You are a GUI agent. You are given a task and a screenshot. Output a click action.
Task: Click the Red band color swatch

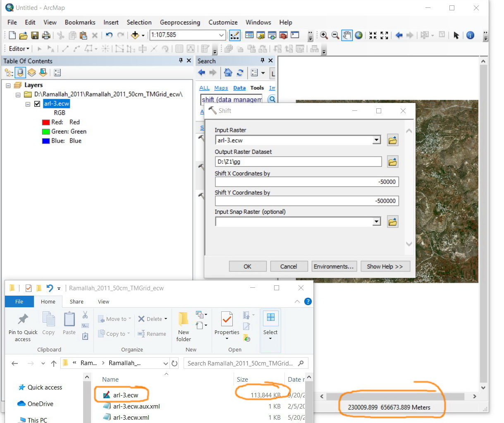pyautogui.click(x=46, y=122)
